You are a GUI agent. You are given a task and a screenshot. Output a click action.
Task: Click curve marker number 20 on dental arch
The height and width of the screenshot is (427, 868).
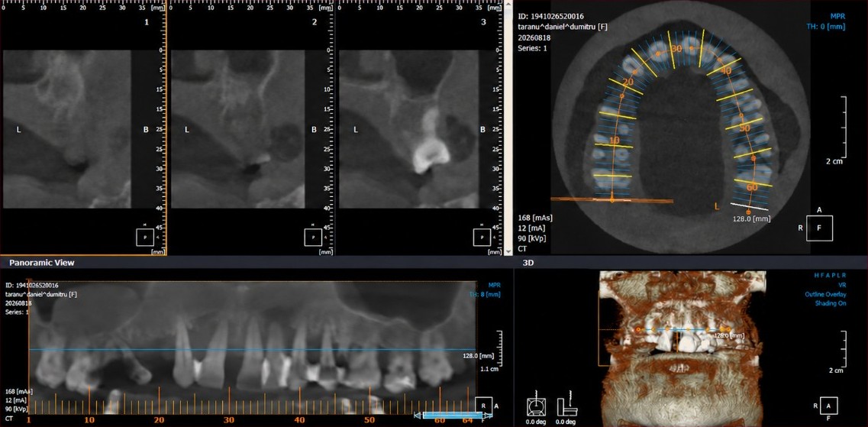coord(628,82)
